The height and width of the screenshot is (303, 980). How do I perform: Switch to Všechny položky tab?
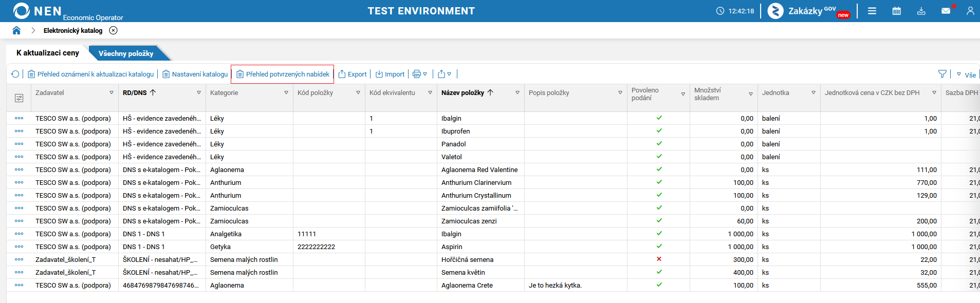tap(126, 53)
